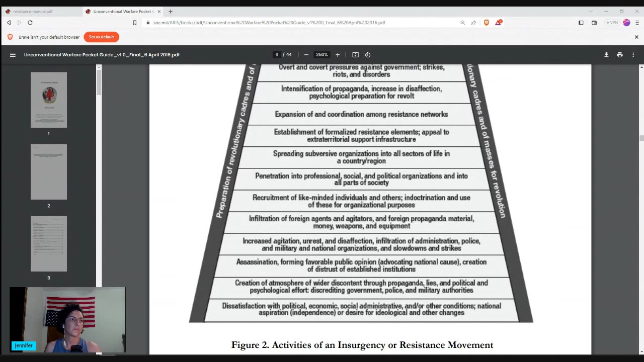
Task: Click the 'Dissatisfaction with political, economic' row
Action: pos(361,309)
